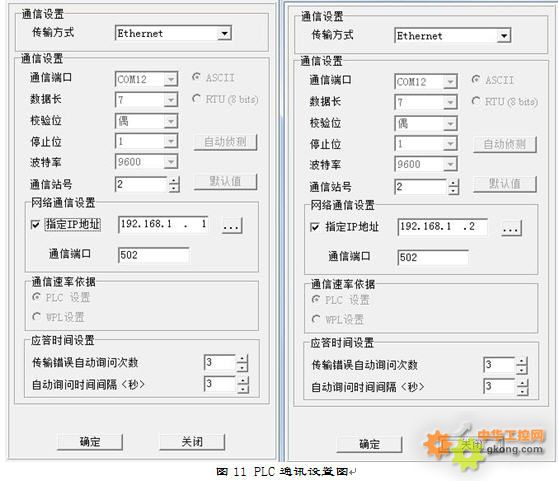Click the browse IP button beside 192.168.1.1

pyautogui.click(x=232, y=226)
